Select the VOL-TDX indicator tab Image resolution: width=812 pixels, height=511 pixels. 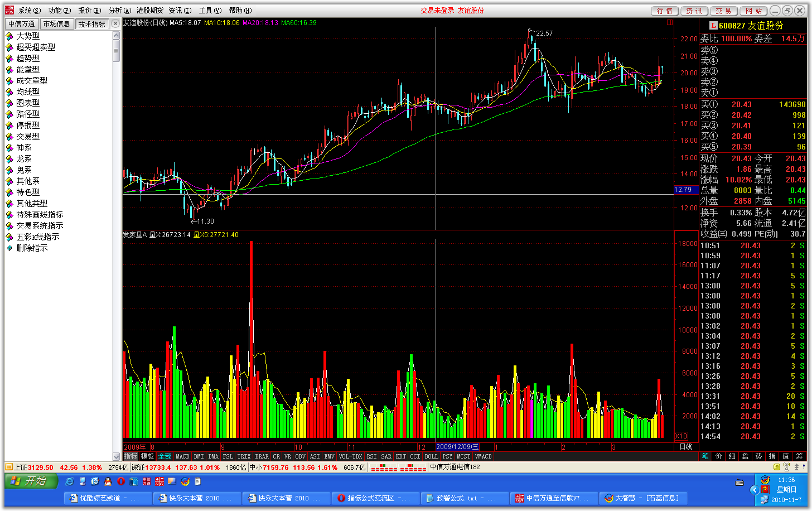[x=350, y=456]
